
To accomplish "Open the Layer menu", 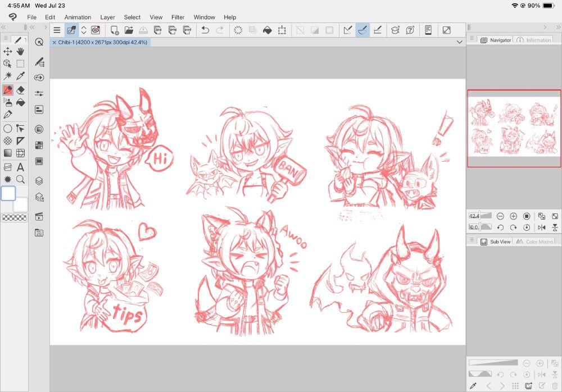I will 107,17.
